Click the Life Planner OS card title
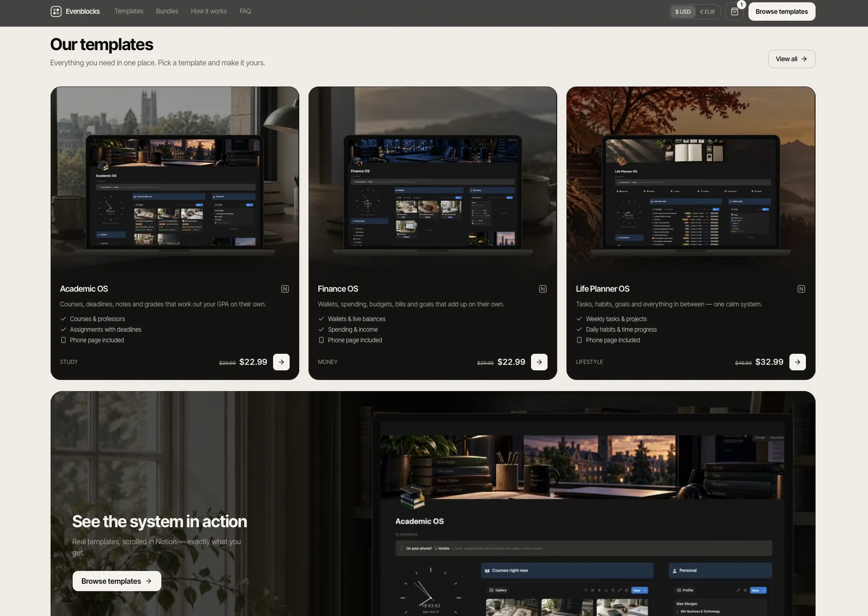Image resolution: width=868 pixels, height=616 pixels. point(602,289)
